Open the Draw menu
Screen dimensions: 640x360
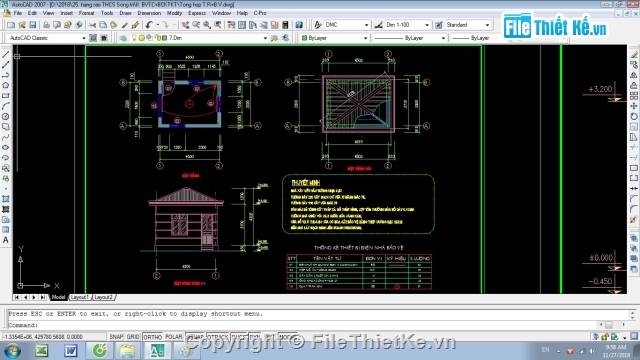coord(125,13)
